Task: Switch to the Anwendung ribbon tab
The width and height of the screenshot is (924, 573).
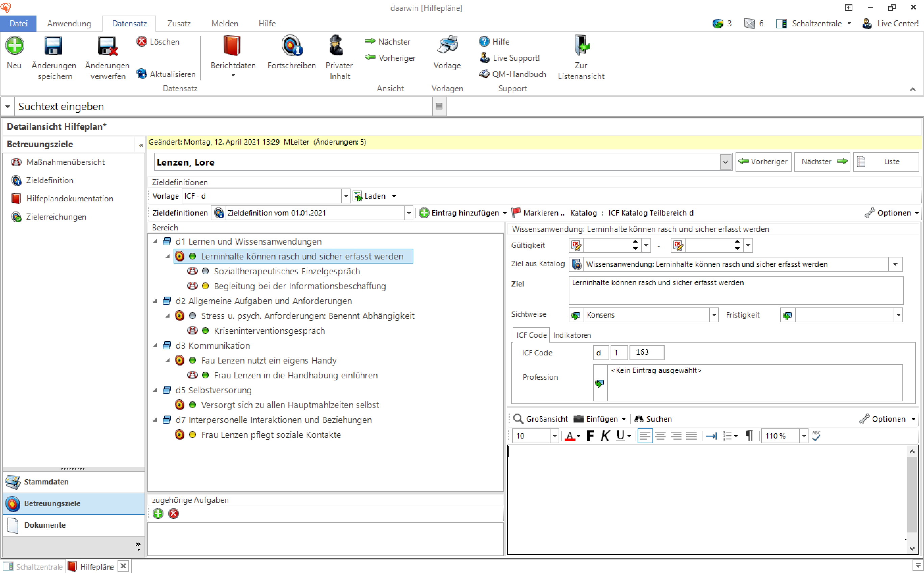Action: click(69, 24)
